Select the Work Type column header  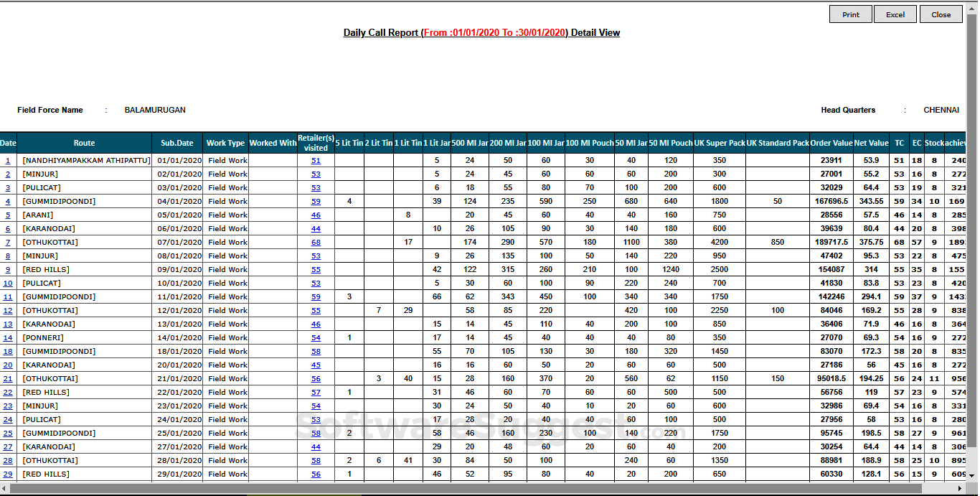225,143
